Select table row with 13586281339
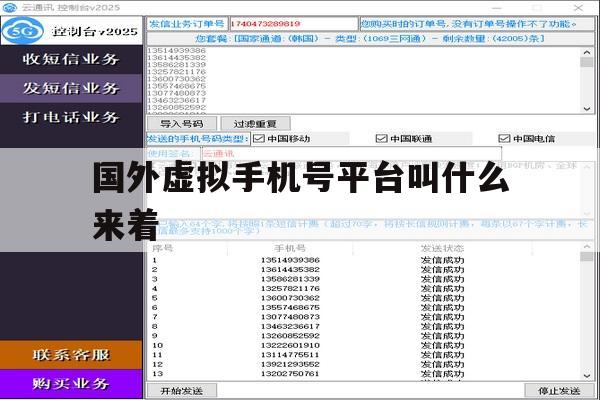 click(364, 279)
